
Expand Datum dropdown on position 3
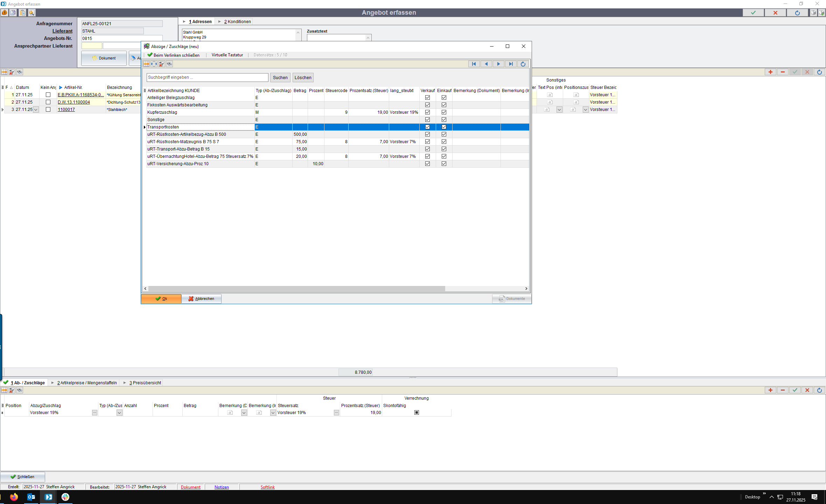tap(36, 110)
